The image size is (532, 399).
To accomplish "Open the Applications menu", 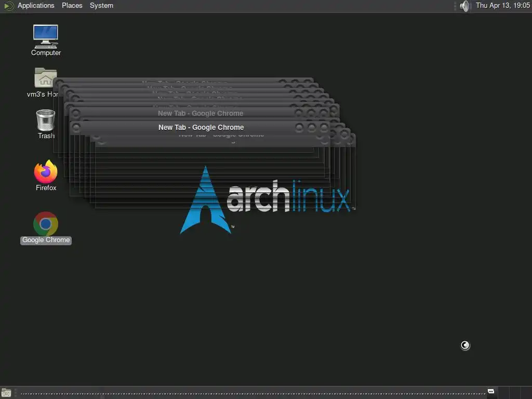I will 36,5.
